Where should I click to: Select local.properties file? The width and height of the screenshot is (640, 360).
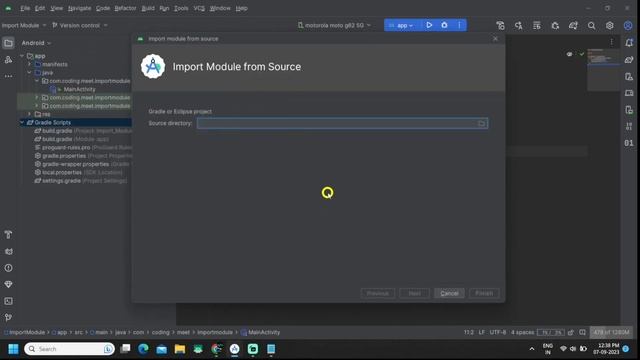click(62, 172)
